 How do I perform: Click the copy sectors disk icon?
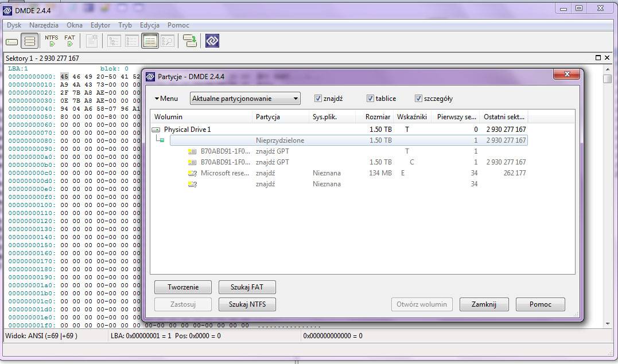click(x=189, y=41)
